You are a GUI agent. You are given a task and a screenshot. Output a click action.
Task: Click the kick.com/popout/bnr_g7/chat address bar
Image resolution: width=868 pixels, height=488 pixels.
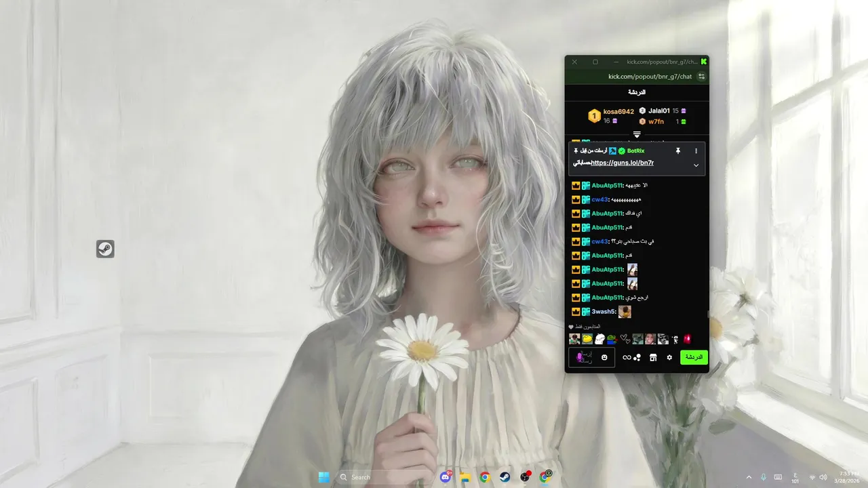649,77
